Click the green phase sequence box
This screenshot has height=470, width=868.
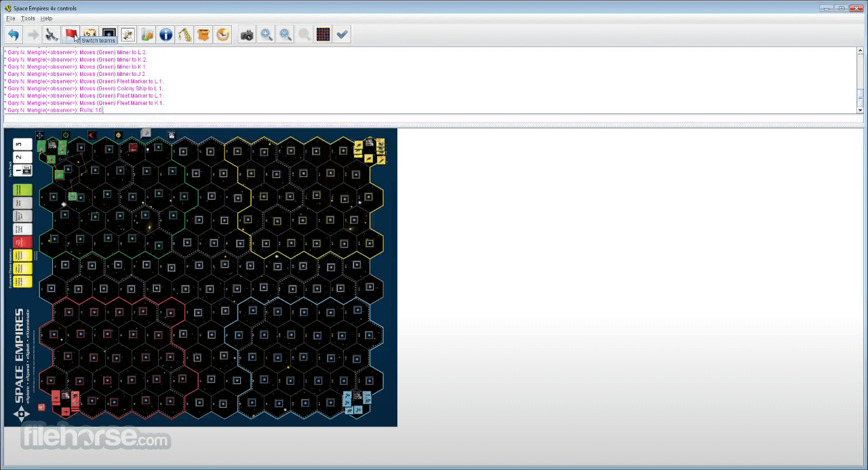pyautogui.click(x=22, y=190)
